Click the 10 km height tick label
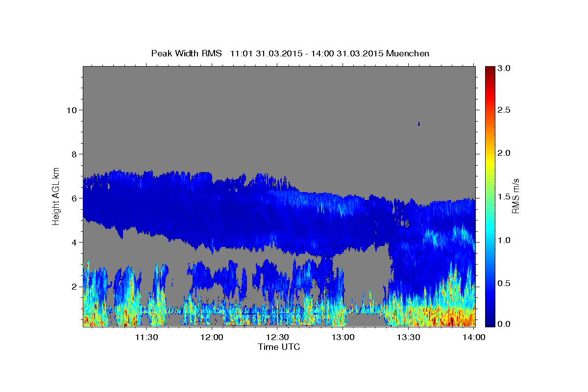The image size is (588, 392). (x=71, y=110)
